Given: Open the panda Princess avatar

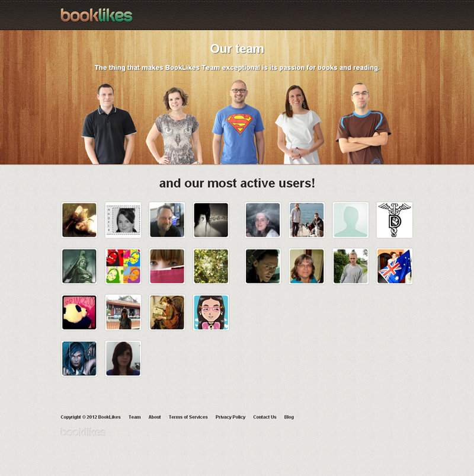Looking at the screenshot, I should point(79,312).
